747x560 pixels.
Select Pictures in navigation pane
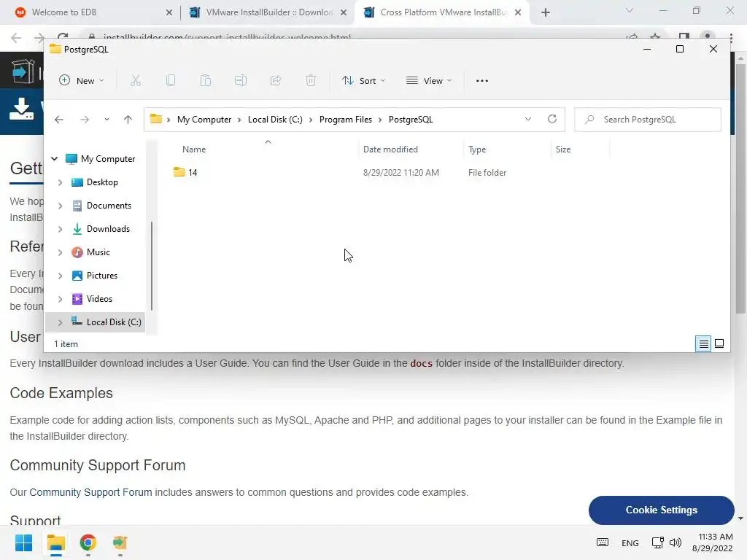(102, 276)
